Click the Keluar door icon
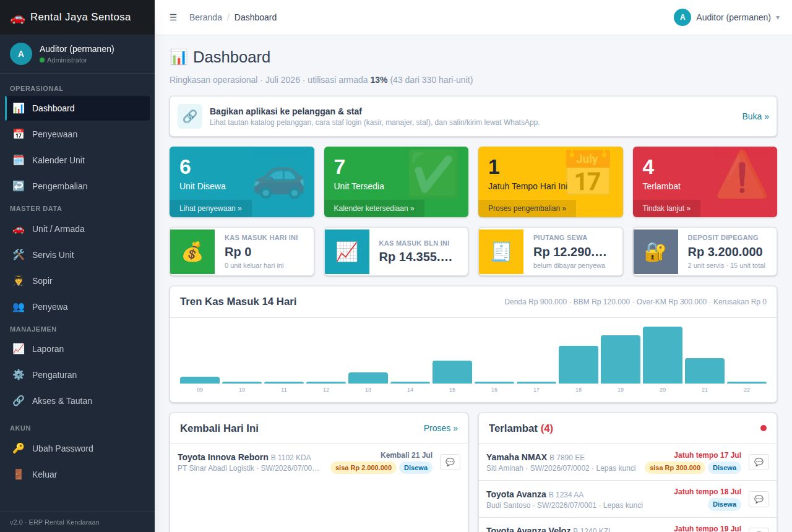Screen dimensions: 792x532 pyautogui.click(x=19, y=474)
